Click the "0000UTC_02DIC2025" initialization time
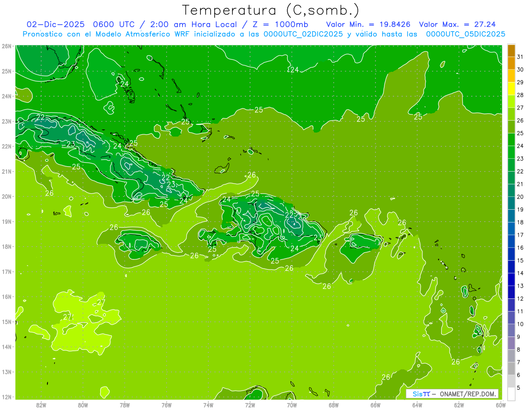Screen dimensions: 532x411 [x=303, y=34]
